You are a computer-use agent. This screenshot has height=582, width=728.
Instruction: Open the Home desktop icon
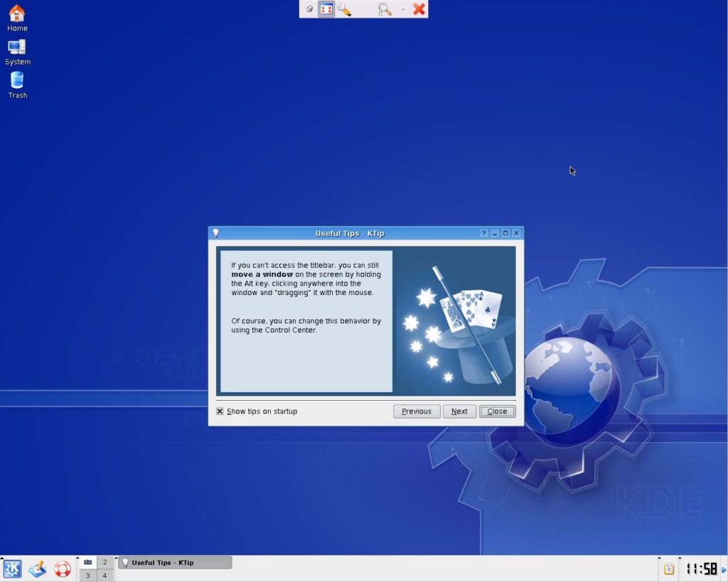(x=17, y=18)
